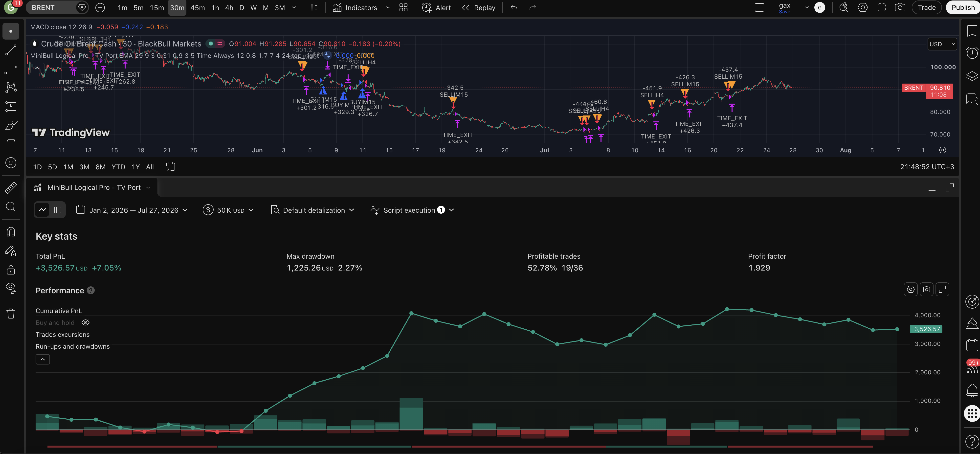Screen dimensions: 980x454
Task: Open the watchlist panel icon
Action: coord(972,30)
